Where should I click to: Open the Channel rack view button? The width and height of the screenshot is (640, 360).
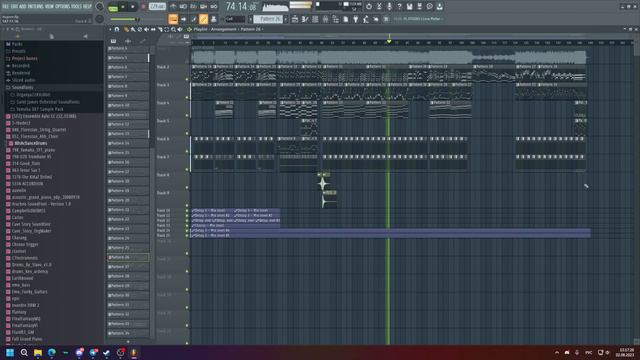tap(315, 19)
